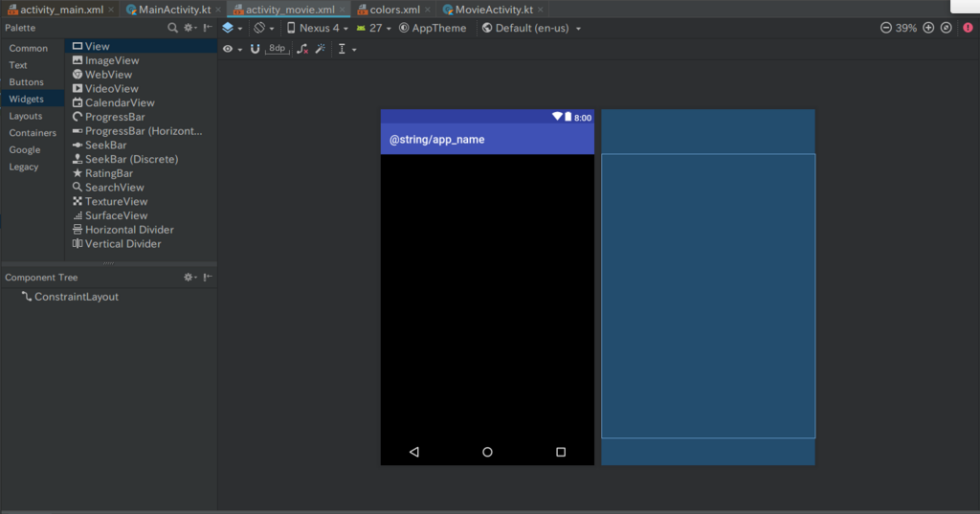The image size is (980, 514).
Task: Open the AppTheme theme selector
Action: [x=433, y=28]
